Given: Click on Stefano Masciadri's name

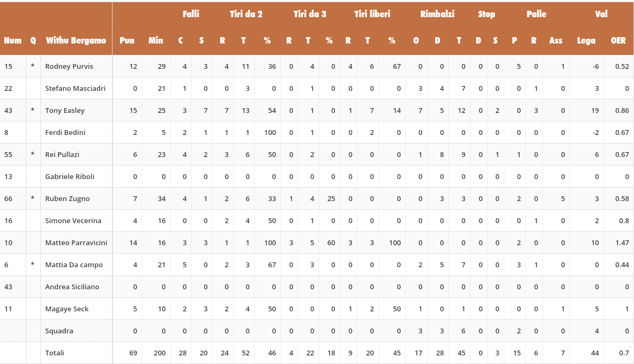Looking at the screenshot, I should point(75,88).
